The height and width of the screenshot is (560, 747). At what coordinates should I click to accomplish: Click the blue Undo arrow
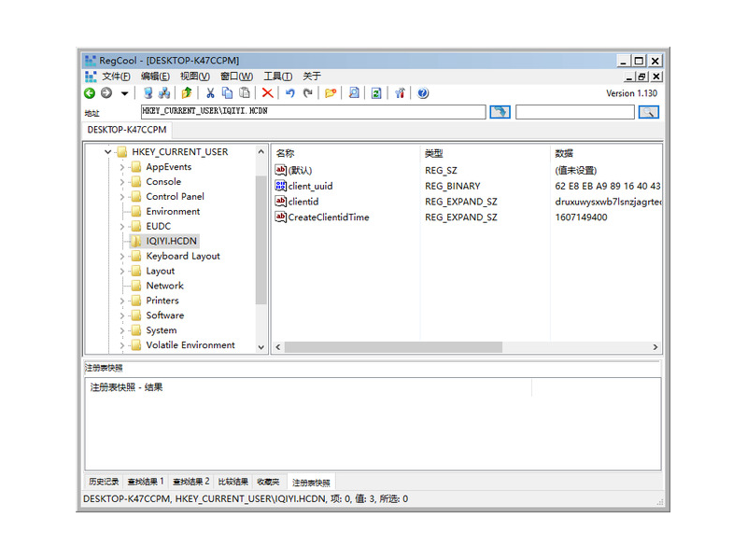coord(290,93)
